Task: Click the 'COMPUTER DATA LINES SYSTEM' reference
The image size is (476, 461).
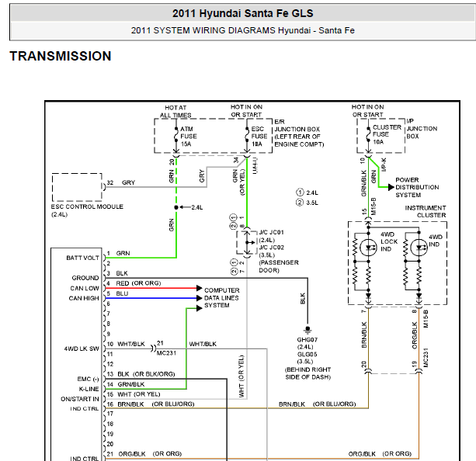Action: [x=221, y=298]
